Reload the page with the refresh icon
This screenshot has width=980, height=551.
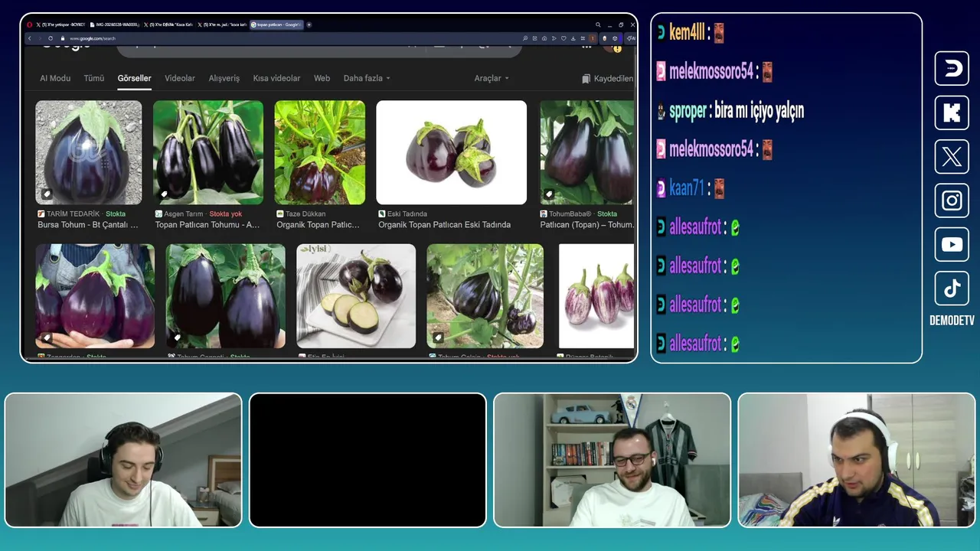[x=51, y=38]
